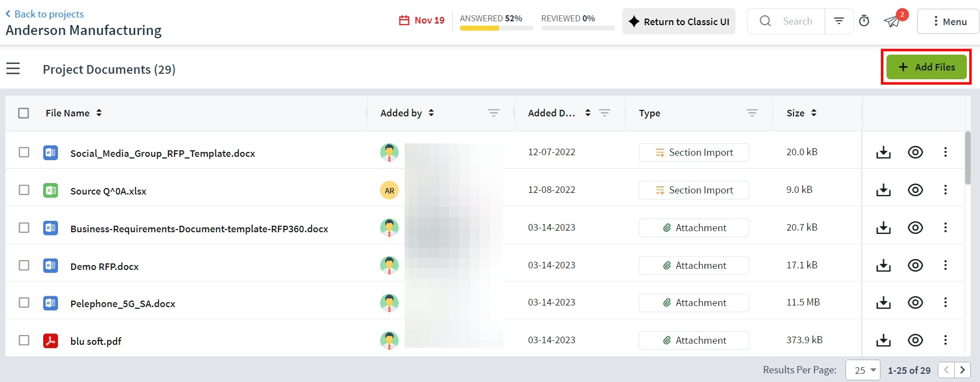Screen dimensions: 980x382
Task: Open search filter options icon
Action: point(839,21)
